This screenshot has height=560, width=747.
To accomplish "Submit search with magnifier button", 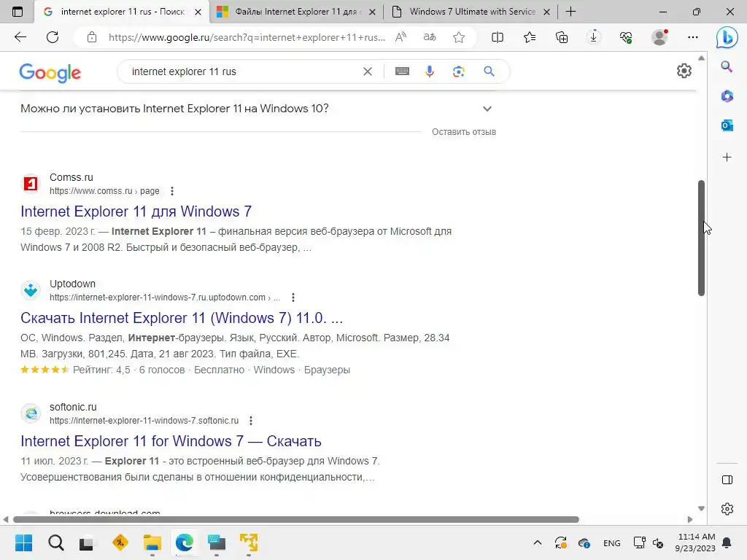I will click(x=489, y=71).
